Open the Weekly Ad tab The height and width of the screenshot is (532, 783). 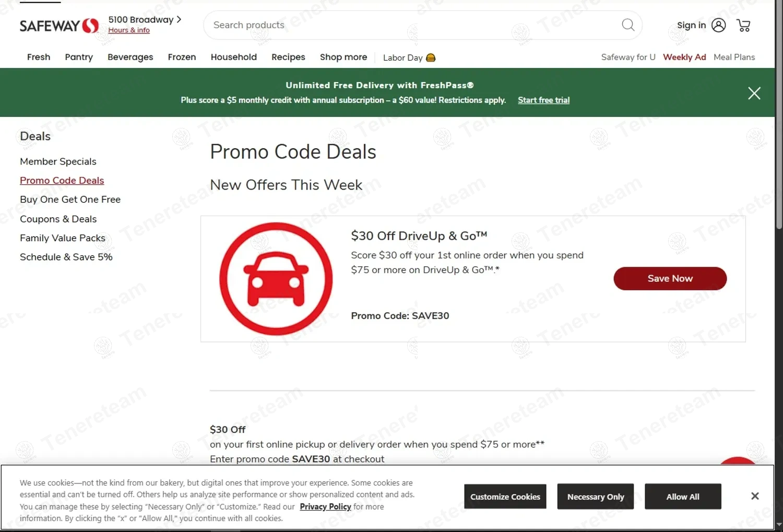tap(684, 57)
